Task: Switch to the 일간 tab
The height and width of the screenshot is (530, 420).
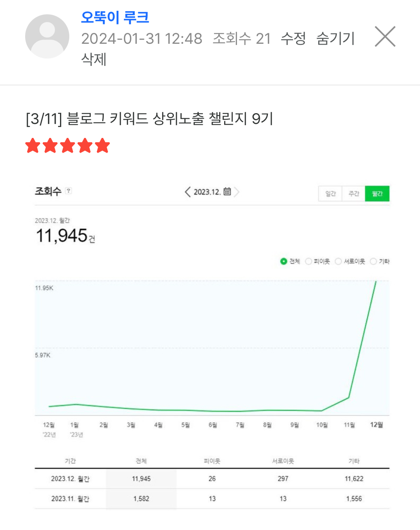Action: tap(330, 193)
